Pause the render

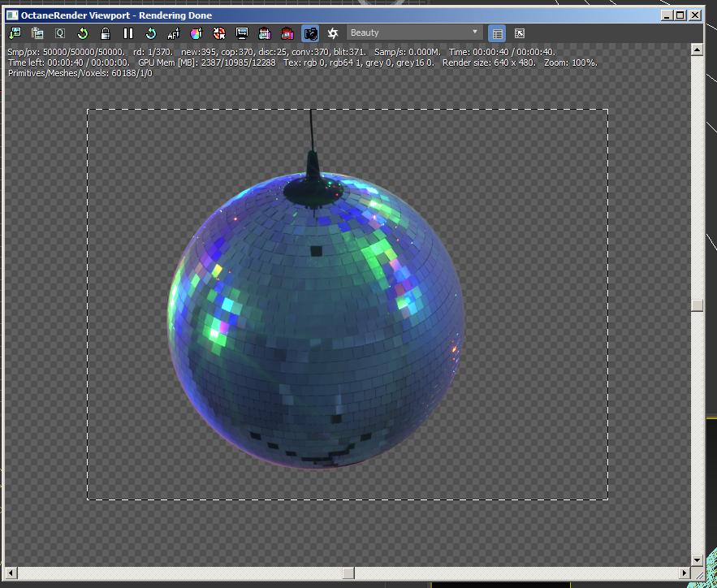tap(128, 33)
